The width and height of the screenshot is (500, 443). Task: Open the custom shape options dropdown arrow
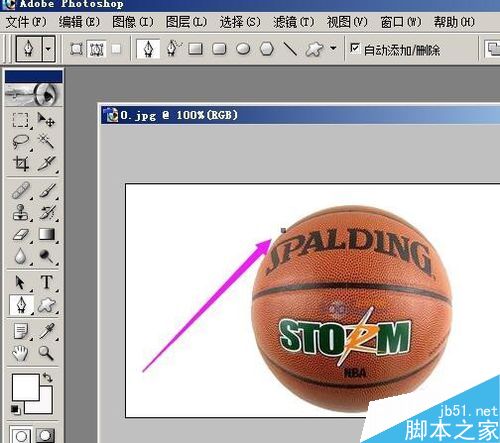(x=333, y=48)
